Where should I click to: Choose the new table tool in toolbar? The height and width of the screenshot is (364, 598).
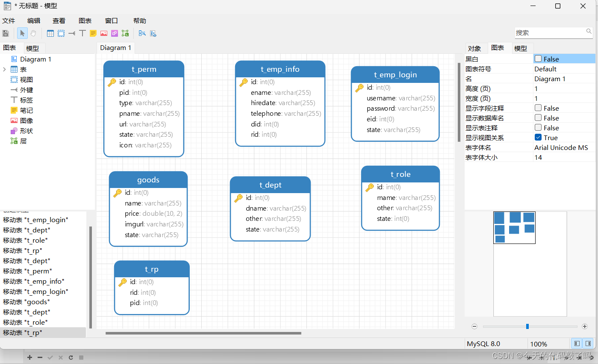(x=50, y=33)
